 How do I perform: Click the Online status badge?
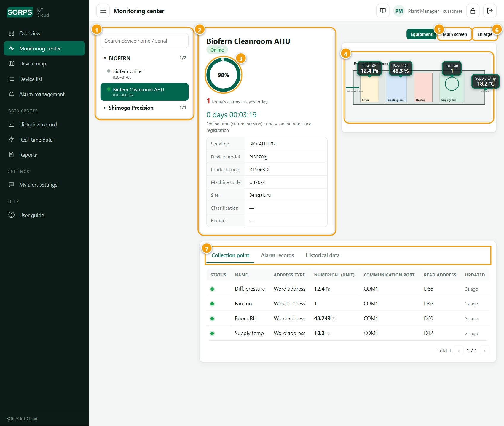[x=217, y=50]
